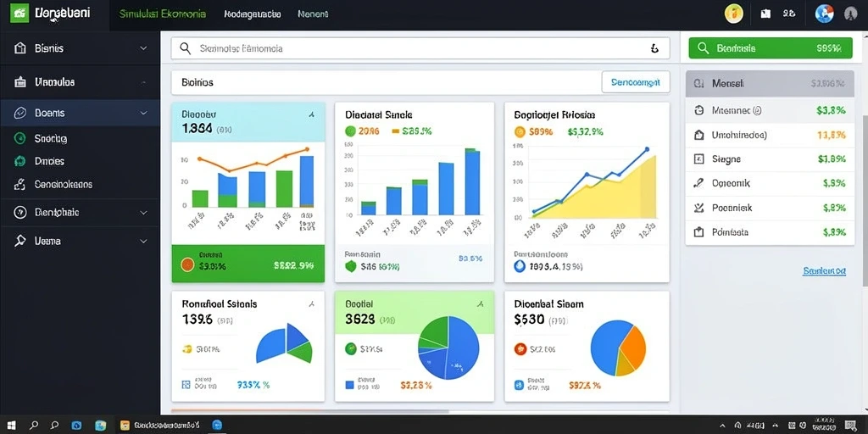Open the Snoritig sidebar item
The height and width of the screenshot is (434, 868).
(50, 138)
